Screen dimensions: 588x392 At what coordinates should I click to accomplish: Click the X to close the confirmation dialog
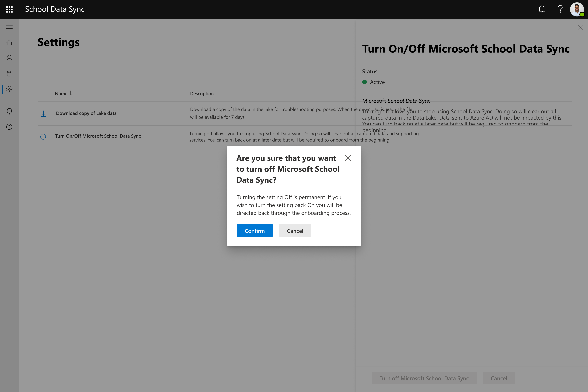348,158
